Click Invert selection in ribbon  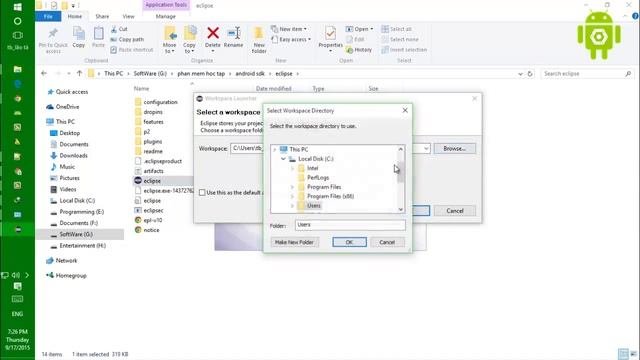coord(404,49)
